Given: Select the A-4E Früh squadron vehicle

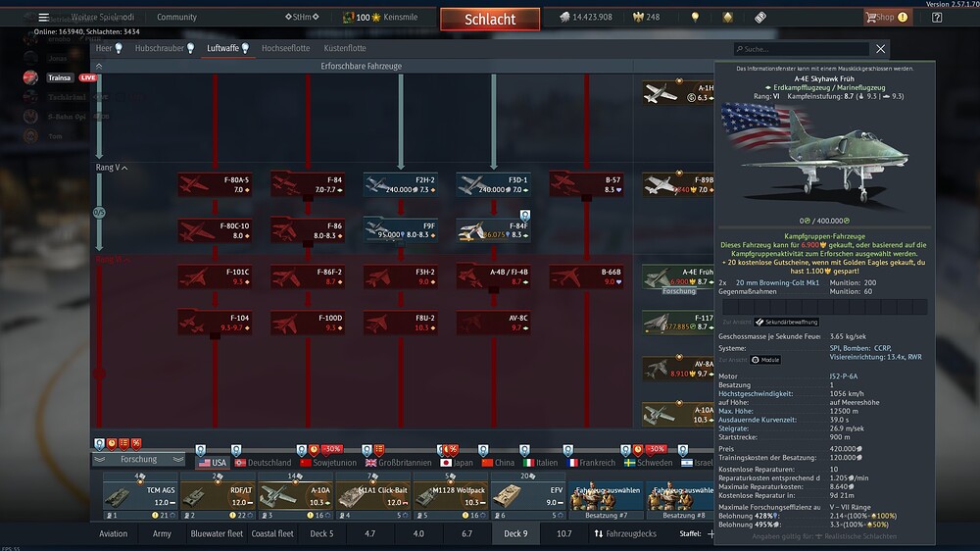Looking at the screenshot, I should pos(678,278).
